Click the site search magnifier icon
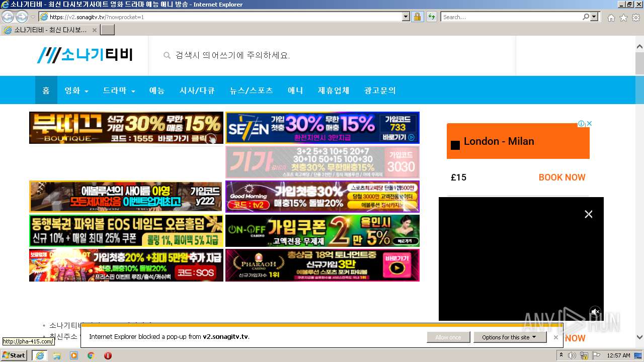 click(167, 55)
